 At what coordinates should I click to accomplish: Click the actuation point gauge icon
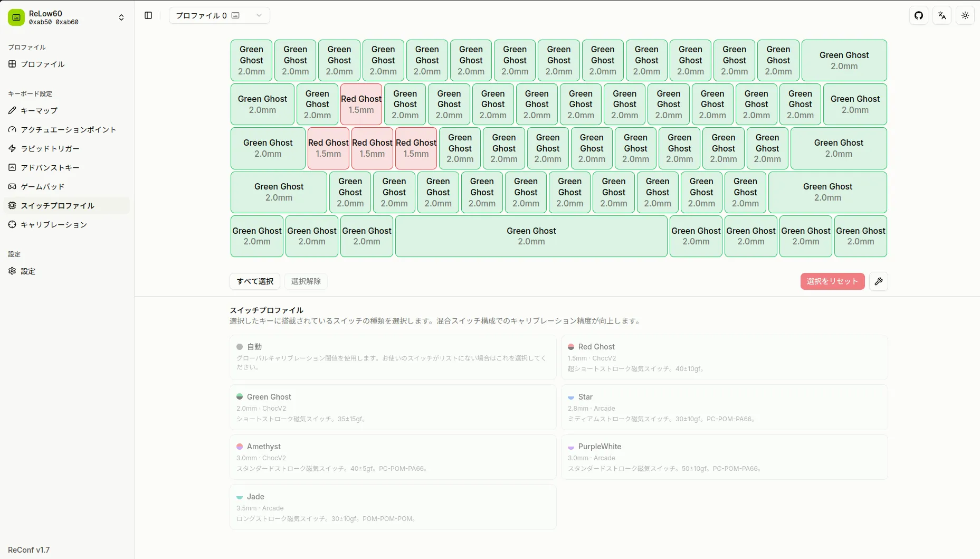pos(12,129)
